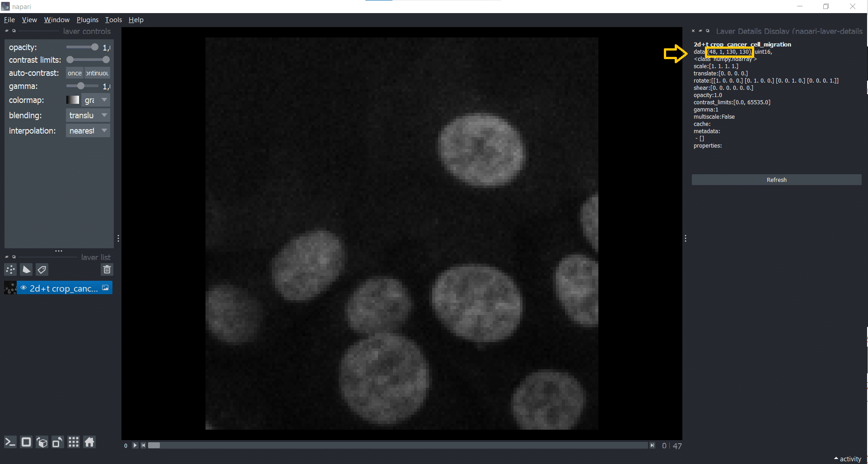Screen dimensions: 868x464
Task: Open the Tools menu
Action: coord(113,20)
